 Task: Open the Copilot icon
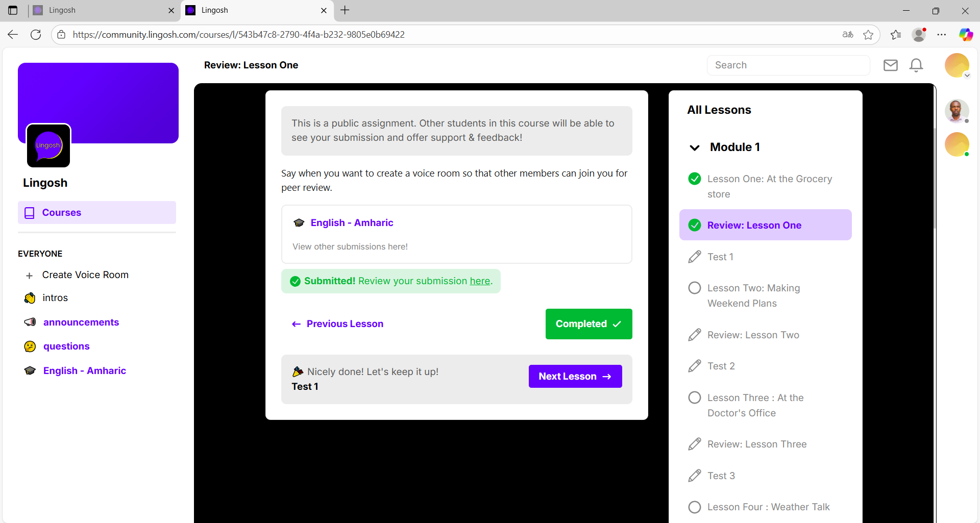point(966,35)
